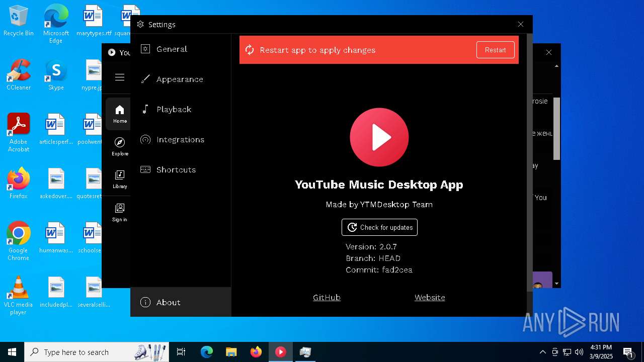Screen dimensions: 644x362
Task: Click the YouTube Music taskbar icon
Action: pos(281,352)
